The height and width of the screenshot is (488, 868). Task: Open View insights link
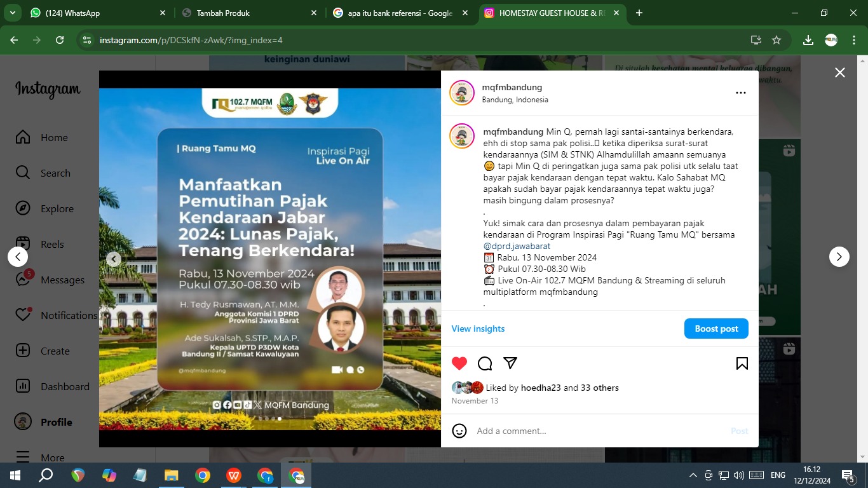[478, 329]
